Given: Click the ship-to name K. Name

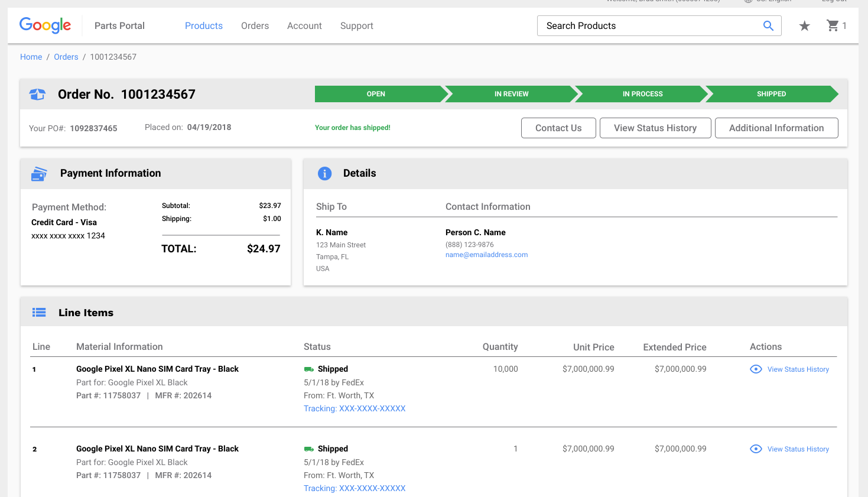Looking at the screenshot, I should coord(331,232).
